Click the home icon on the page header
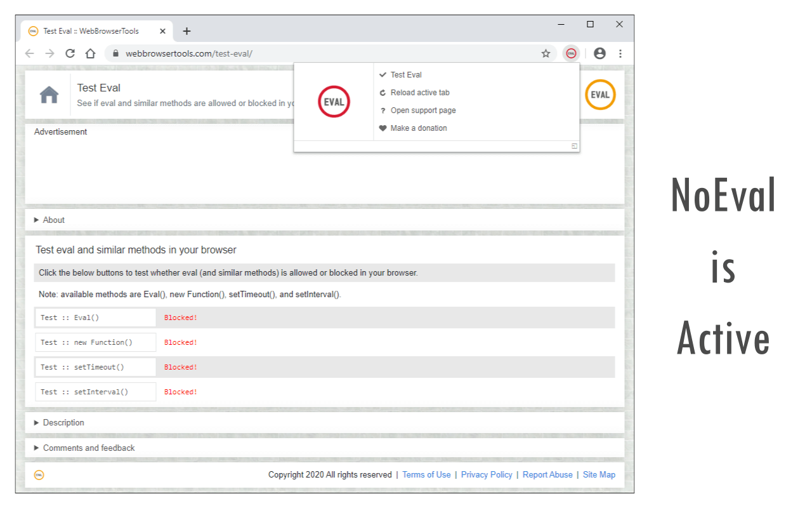 click(x=49, y=95)
